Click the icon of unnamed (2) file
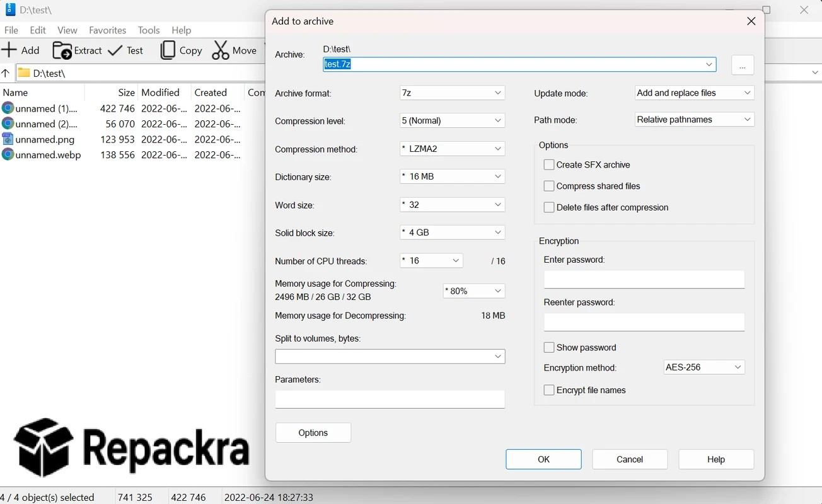The height and width of the screenshot is (504, 822). [x=8, y=123]
